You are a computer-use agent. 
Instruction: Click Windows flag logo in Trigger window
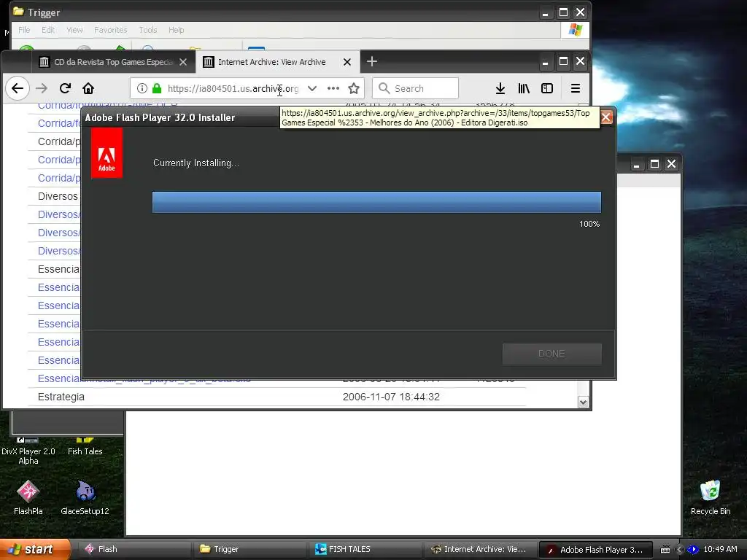pyautogui.click(x=575, y=29)
